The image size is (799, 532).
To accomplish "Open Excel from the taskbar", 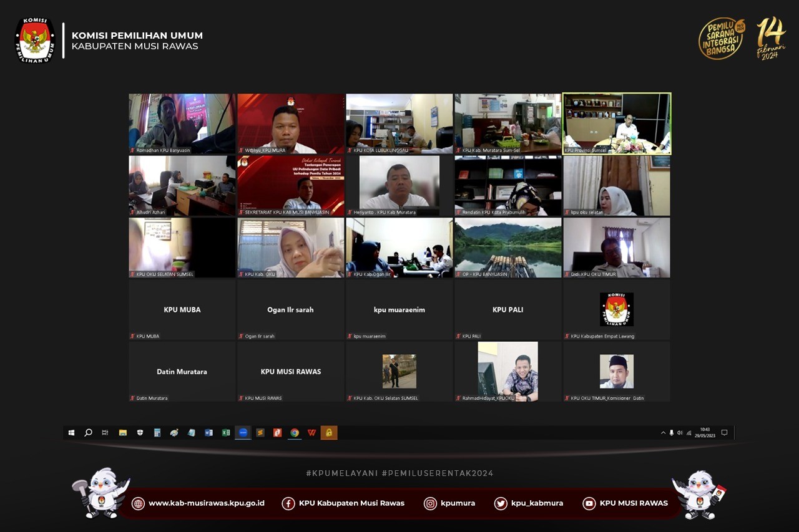I will point(226,433).
